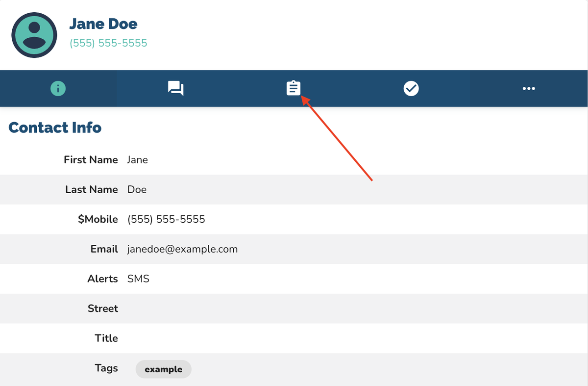Image resolution: width=588 pixels, height=386 pixels.
Task: Click the Jane Doe name heading
Action: 103,24
